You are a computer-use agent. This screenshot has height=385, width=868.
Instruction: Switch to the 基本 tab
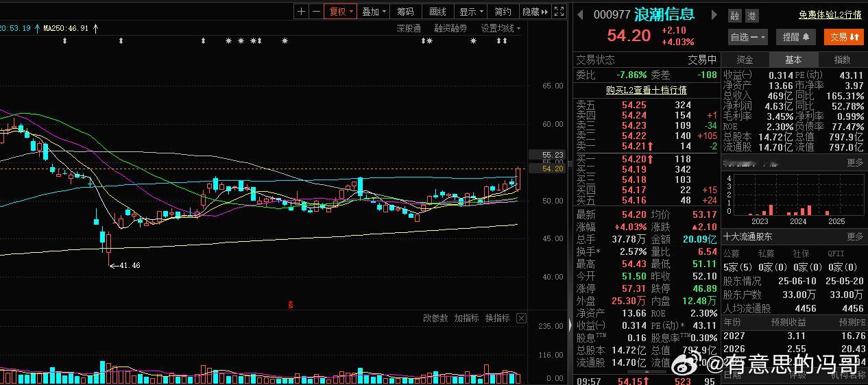793,60
